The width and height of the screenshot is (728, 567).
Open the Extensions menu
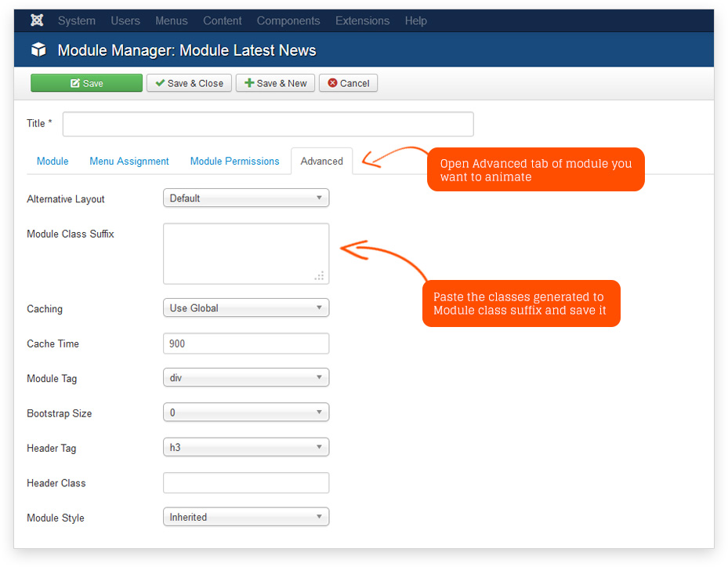coord(362,20)
